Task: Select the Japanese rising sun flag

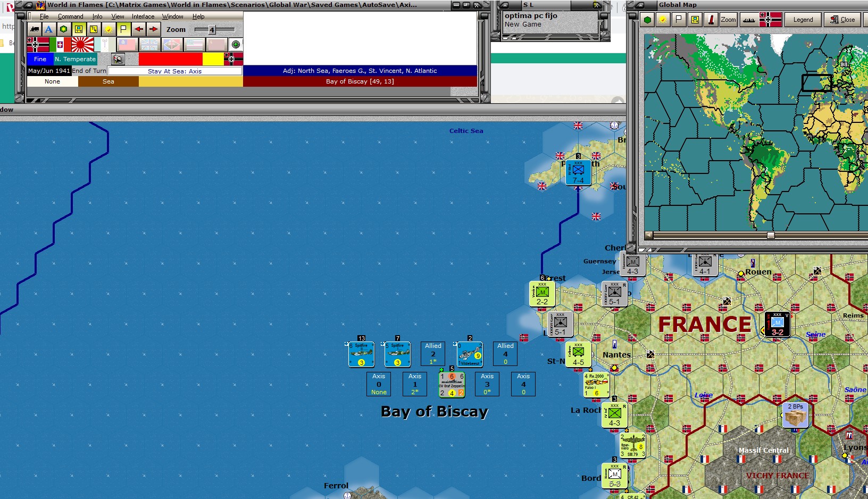Action: [82, 45]
